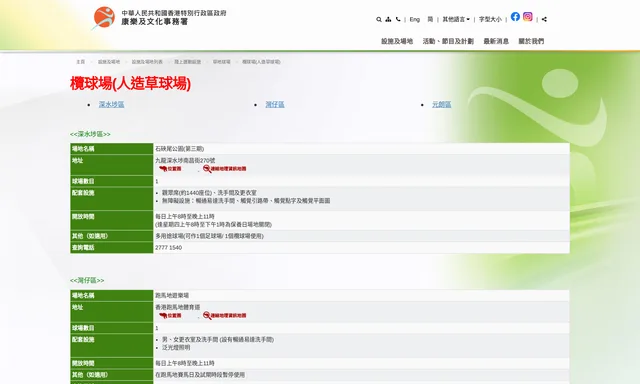Click 設施及場地 breadcrumb link
The image size is (640, 384).
tap(109, 62)
